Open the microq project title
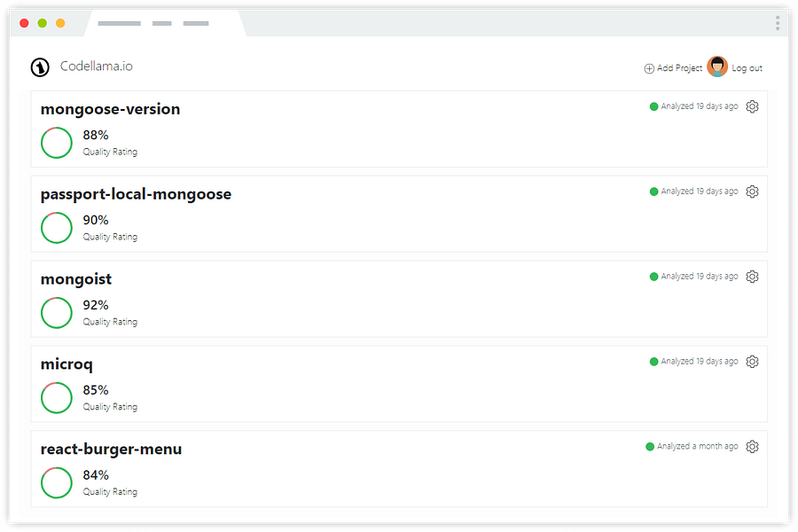The width and height of the screenshot is (798, 532). (66, 364)
